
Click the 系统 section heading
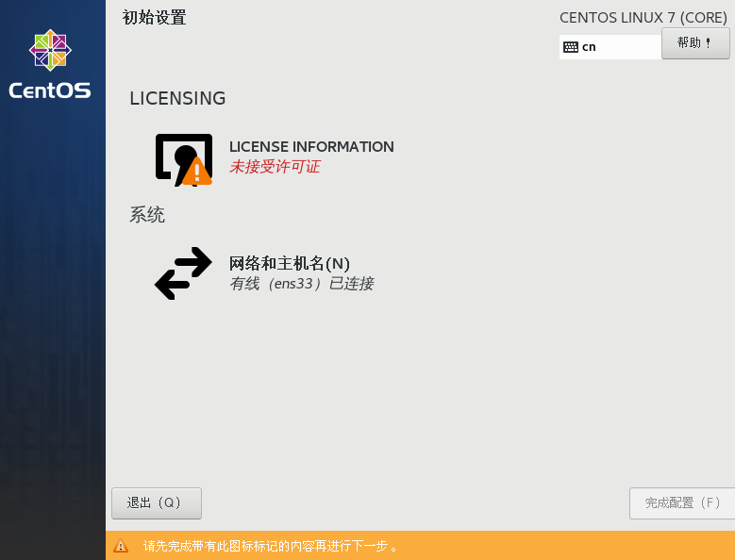[x=147, y=215]
